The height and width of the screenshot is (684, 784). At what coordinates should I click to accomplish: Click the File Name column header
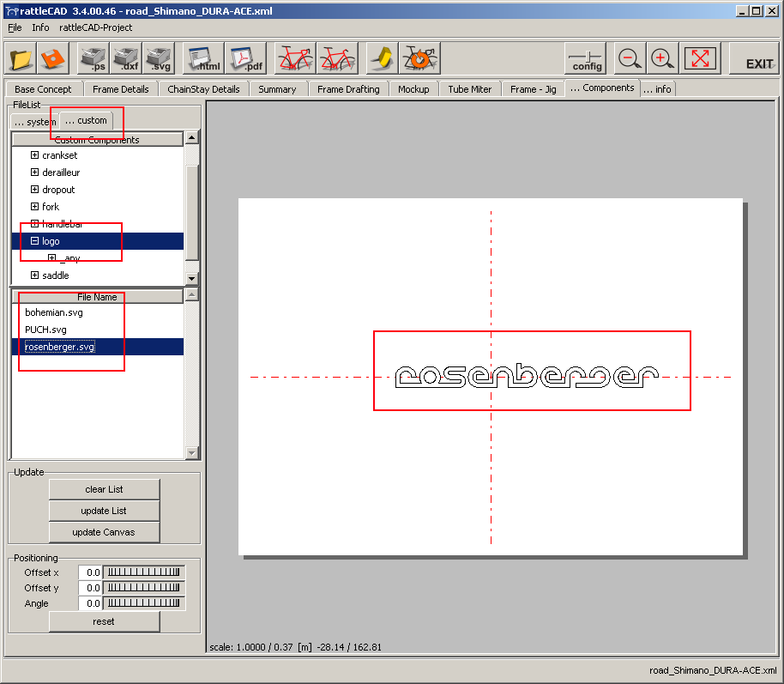(x=97, y=297)
